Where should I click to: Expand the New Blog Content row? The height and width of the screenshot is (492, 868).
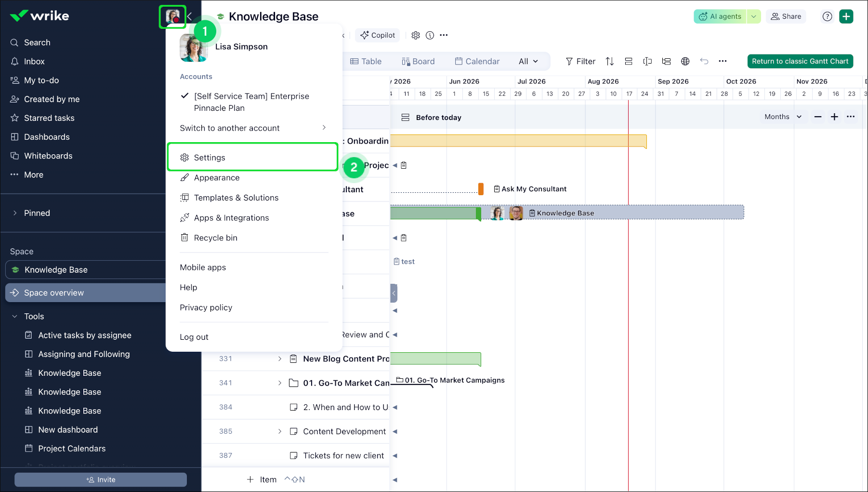280,359
